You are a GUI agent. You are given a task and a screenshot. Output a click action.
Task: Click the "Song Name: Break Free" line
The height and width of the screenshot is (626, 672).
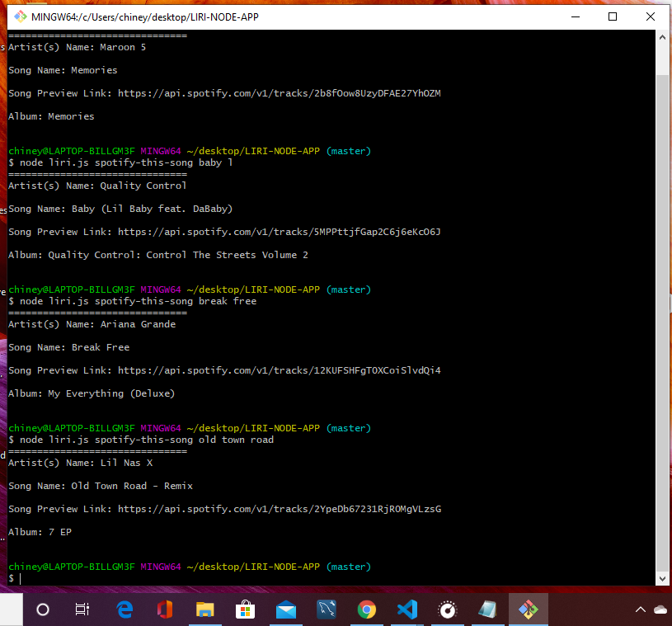point(69,347)
